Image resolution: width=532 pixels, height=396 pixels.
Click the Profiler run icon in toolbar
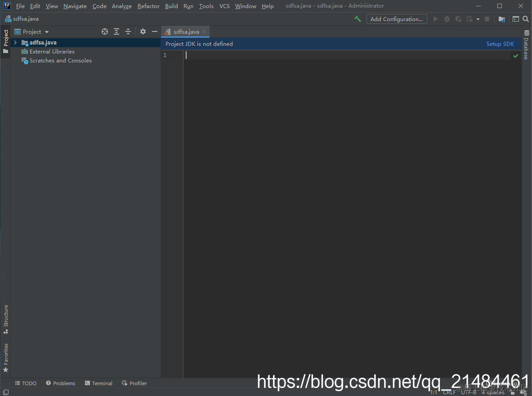[x=469, y=19]
